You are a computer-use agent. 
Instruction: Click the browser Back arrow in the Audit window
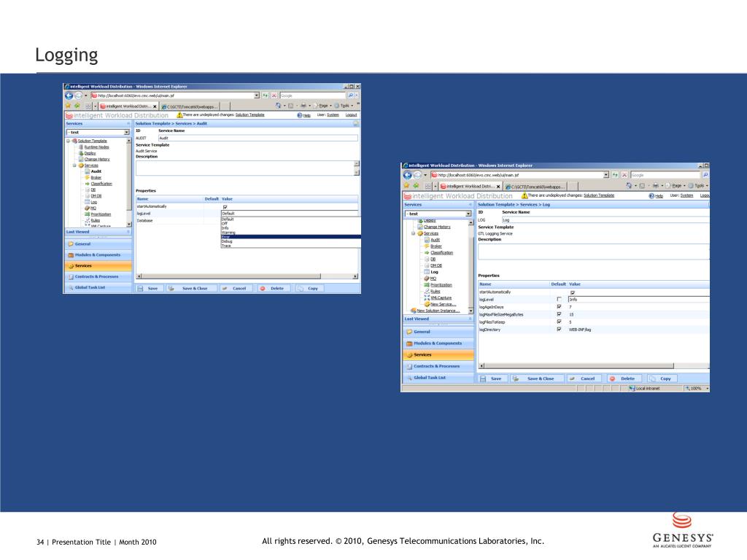69,96
